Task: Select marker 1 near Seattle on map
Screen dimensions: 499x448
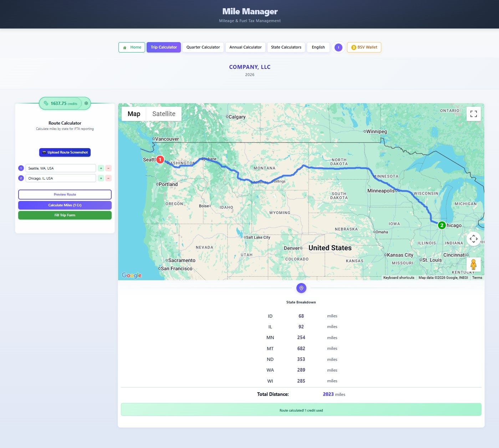Action: (x=159, y=160)
